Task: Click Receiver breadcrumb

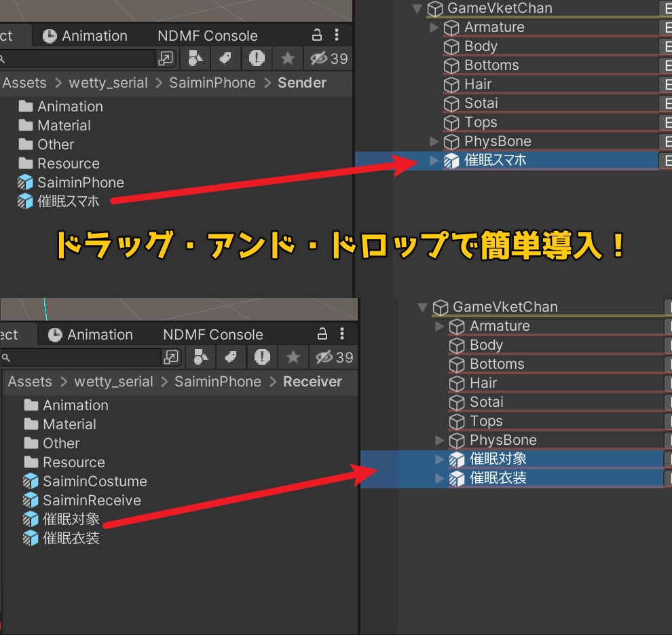Action: 312,381
